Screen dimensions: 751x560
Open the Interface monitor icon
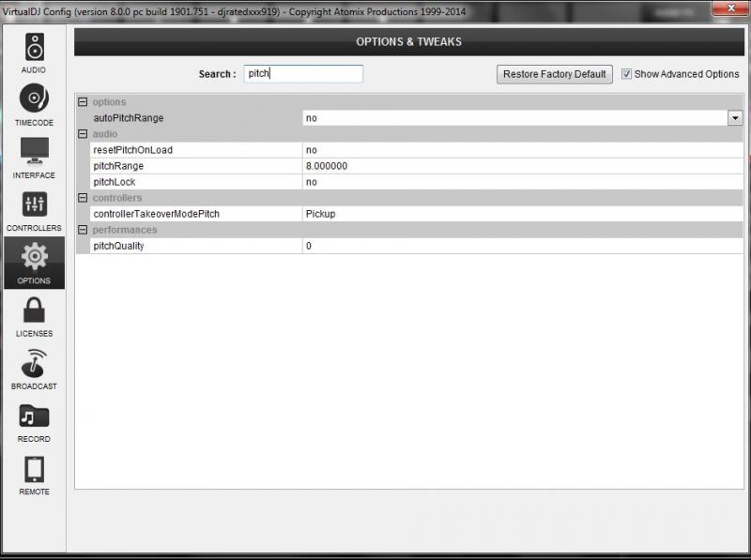click(x=34, y=151)
